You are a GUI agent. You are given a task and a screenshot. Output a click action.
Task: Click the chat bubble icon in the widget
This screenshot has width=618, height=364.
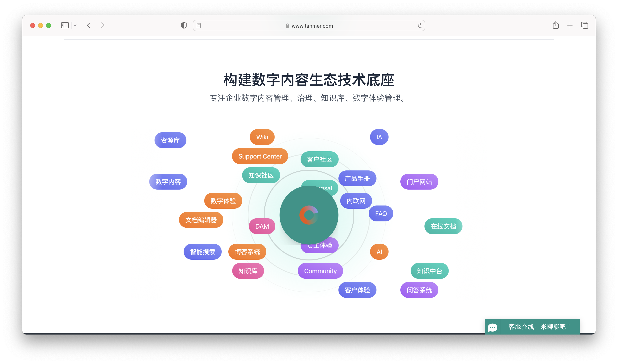[492, 327]
